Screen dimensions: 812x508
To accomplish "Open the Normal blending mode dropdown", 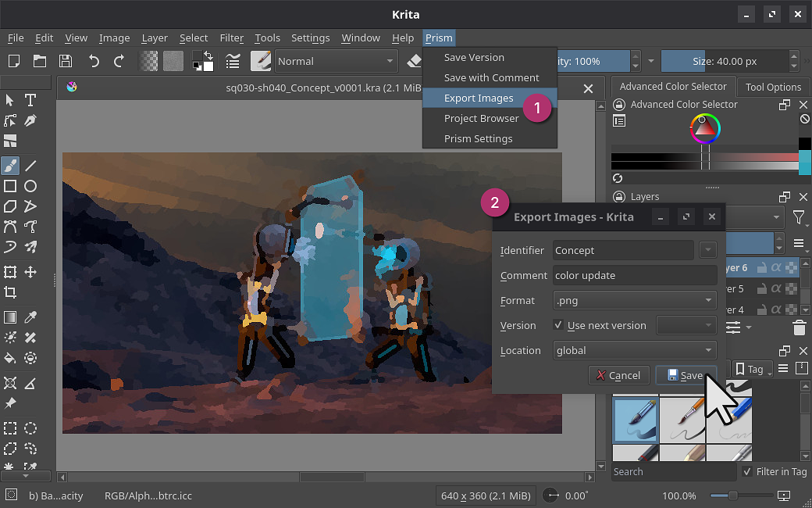I will tap(336, 61).
